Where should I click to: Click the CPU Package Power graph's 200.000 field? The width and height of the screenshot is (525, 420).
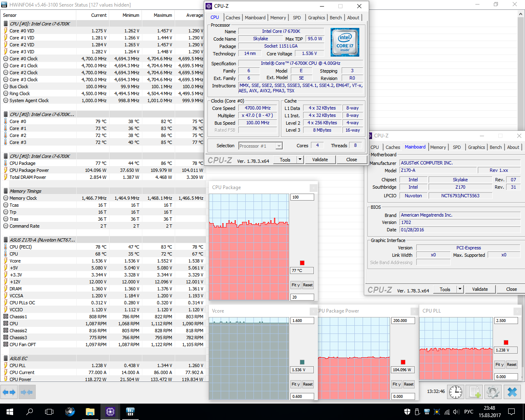(403, 321)
